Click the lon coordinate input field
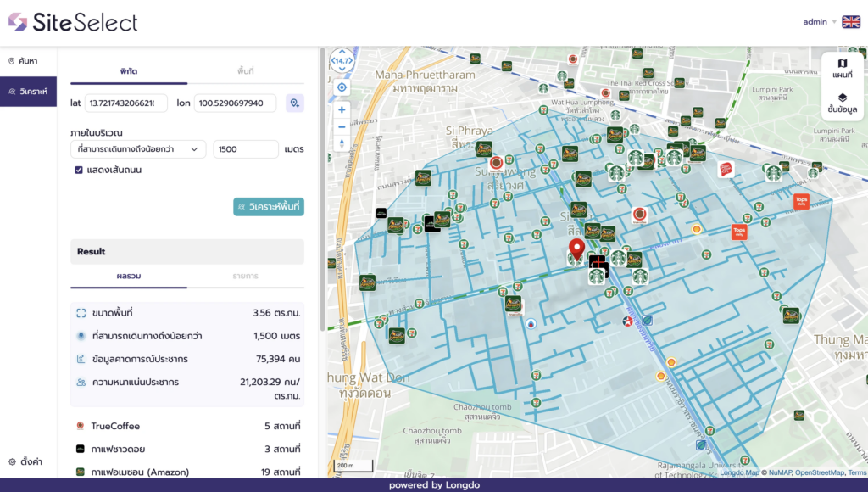The height and width of the screenshot is (492, 868). click(x=235, y=103)
